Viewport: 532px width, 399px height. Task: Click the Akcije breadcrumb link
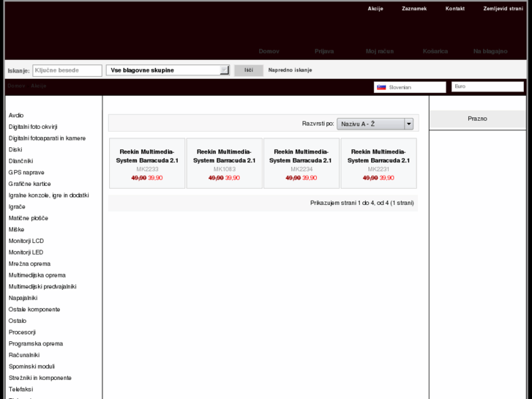coord(39,86)
